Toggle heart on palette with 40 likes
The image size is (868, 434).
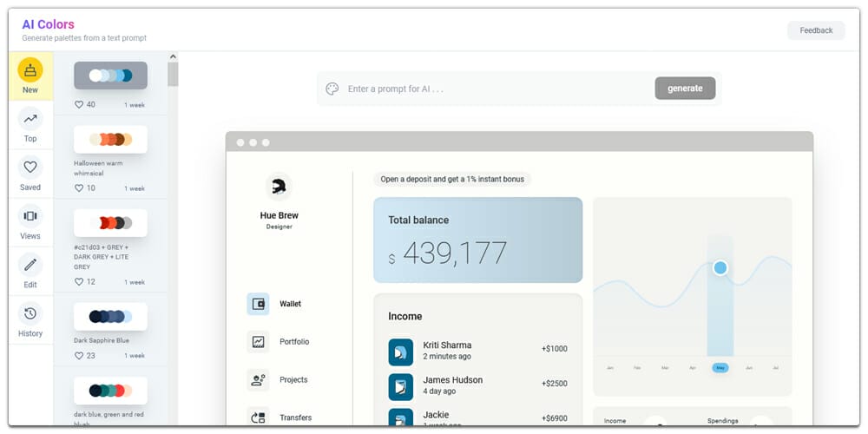tap(79, 105)
